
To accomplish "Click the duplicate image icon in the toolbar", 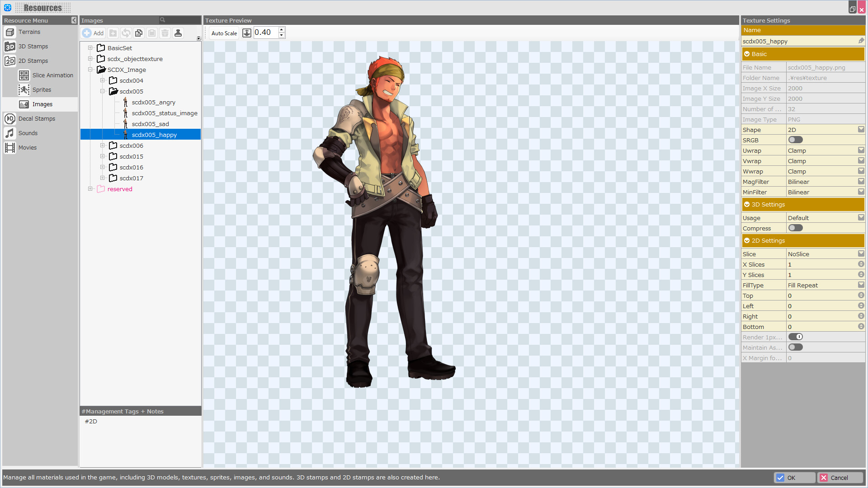I will coord(139,33).
